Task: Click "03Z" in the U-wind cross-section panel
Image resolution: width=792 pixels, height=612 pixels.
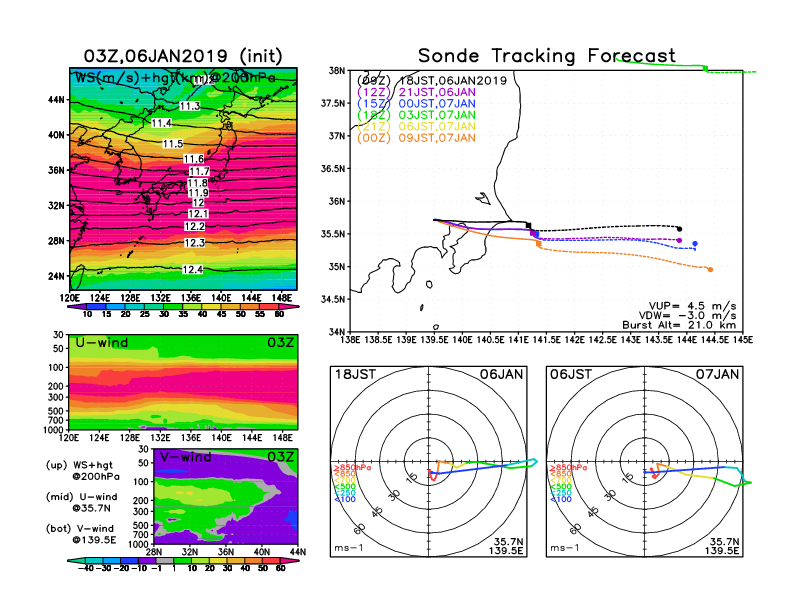Action: [280, 343]
